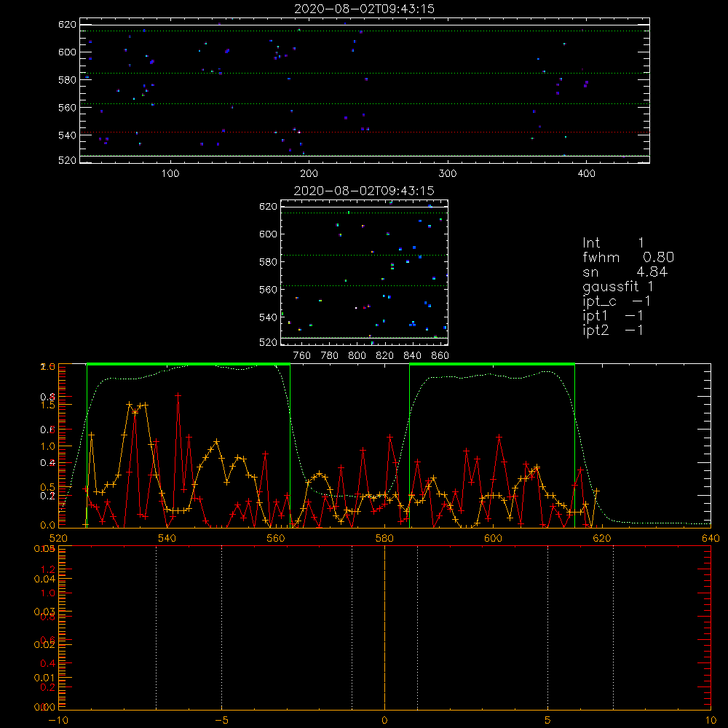
Task: Click y-axis label "560" of wide scatter plot
Action: pyautogui.click(x=67, y=108)
